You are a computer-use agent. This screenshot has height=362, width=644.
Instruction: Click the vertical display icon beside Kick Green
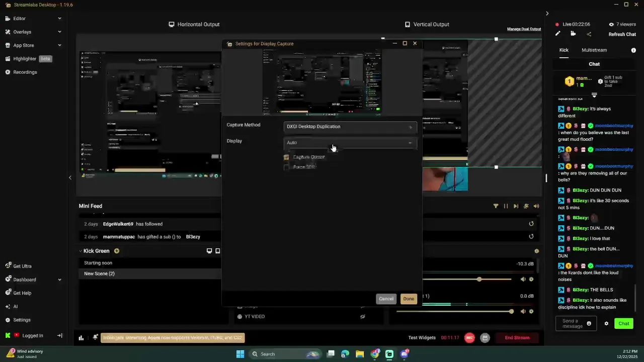(x=218, y=251)
